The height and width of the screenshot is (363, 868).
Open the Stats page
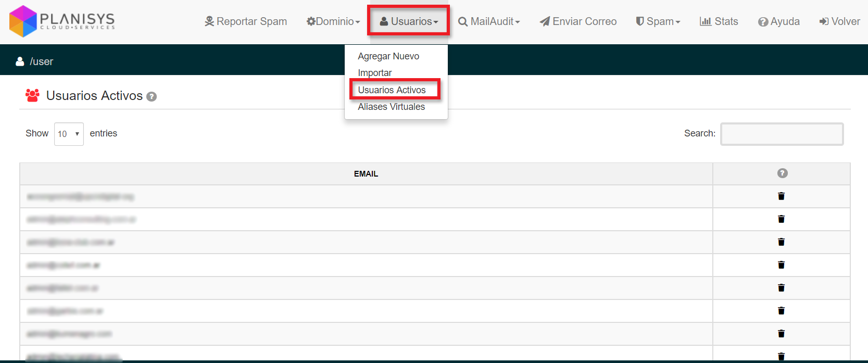[719, 21]
